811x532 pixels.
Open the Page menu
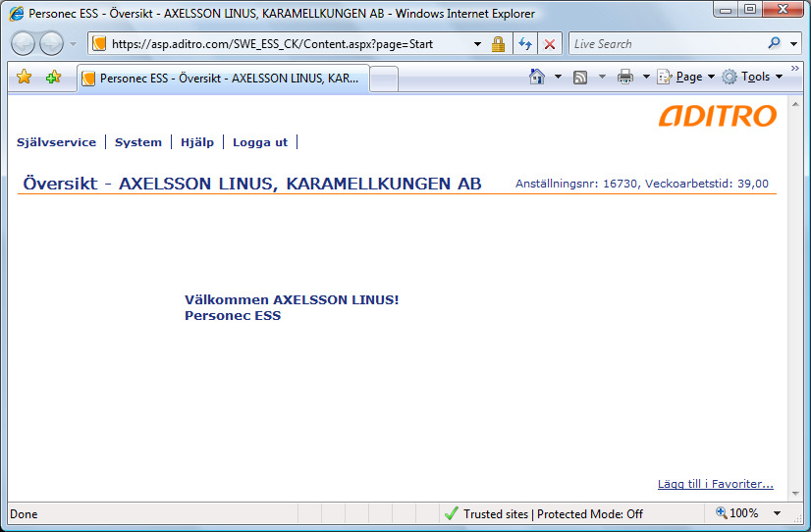(x=686, y=77)
